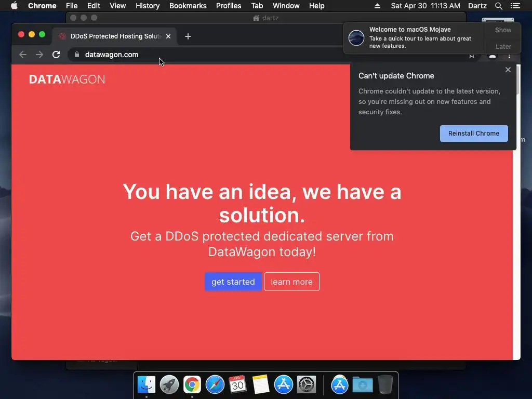Open Chrome profile avatar button
Viewport: 532px width, 399px height.
coord(493,55)
